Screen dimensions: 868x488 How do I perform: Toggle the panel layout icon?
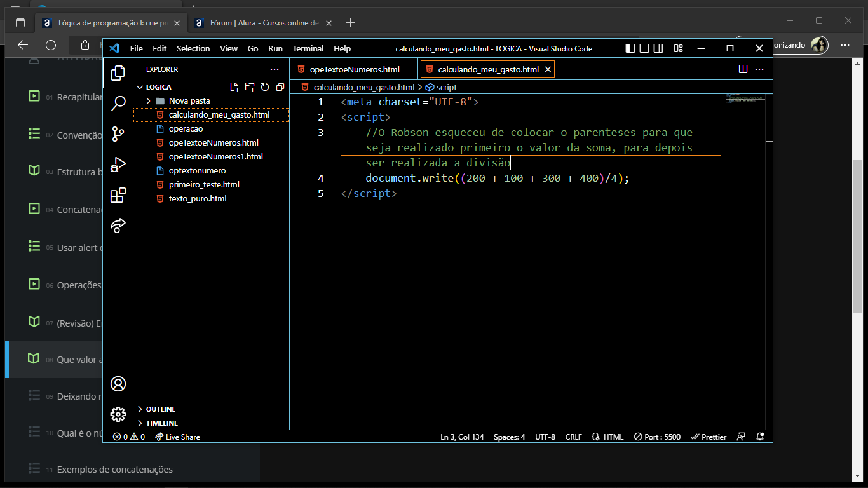tap(644, 48)
